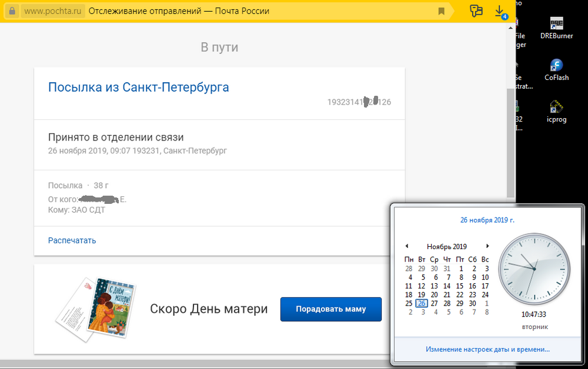Open the icprog desktop shortcut
Screen dimensions: 588x369
point(556,112)
